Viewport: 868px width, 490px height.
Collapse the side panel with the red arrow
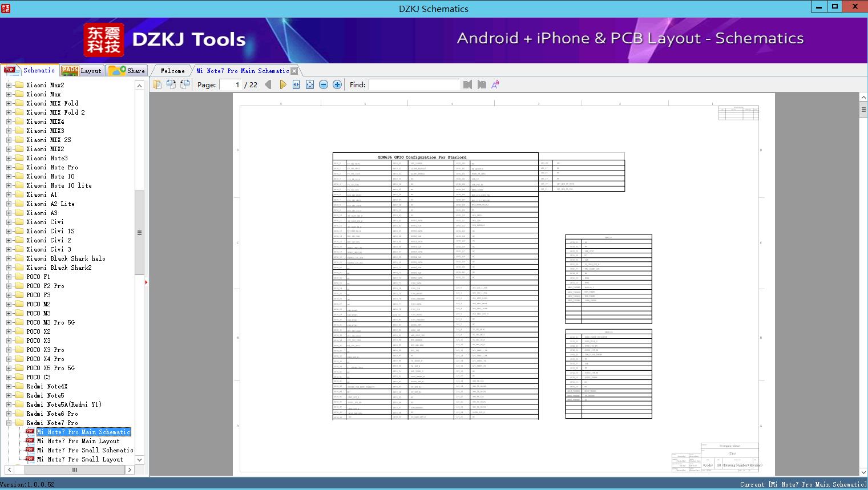146,282
